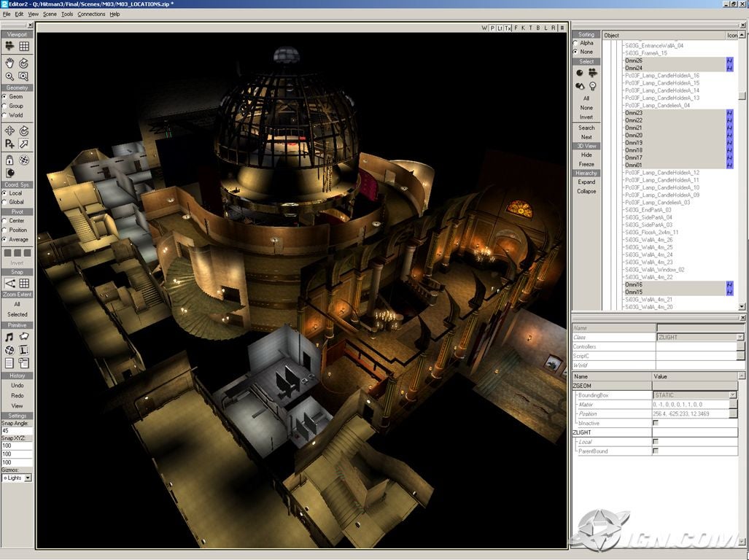Screen dimensions: 749x560
Task: Click the vertex snap icon under Snap
Action: click(x=9, y=283)
